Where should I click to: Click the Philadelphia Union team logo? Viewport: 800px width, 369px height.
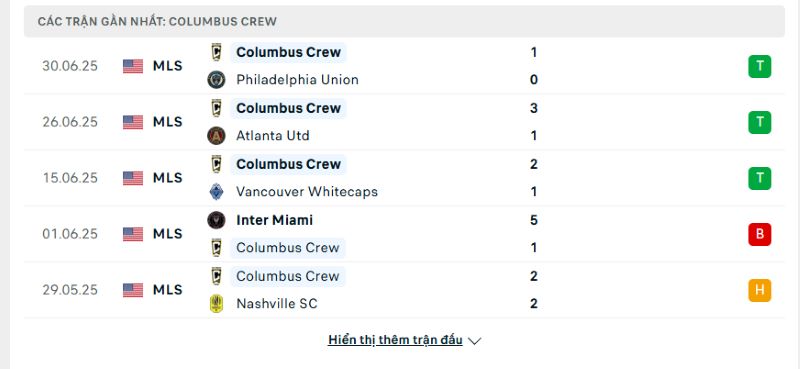tap(216, 80)
